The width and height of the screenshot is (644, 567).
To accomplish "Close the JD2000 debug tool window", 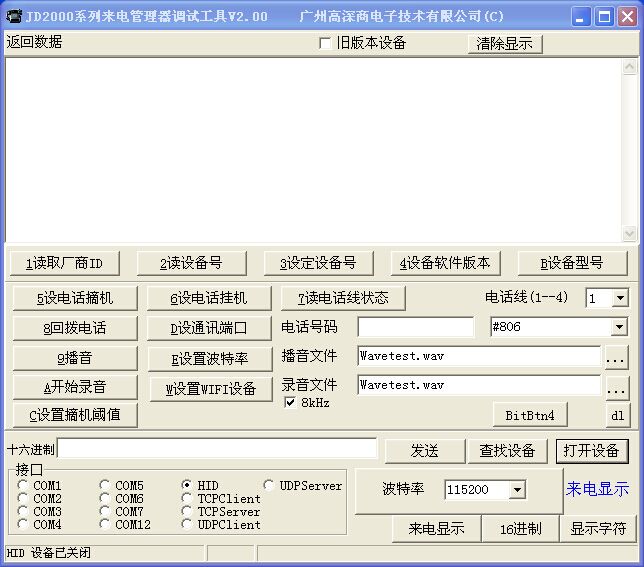I will coord(627,17).
